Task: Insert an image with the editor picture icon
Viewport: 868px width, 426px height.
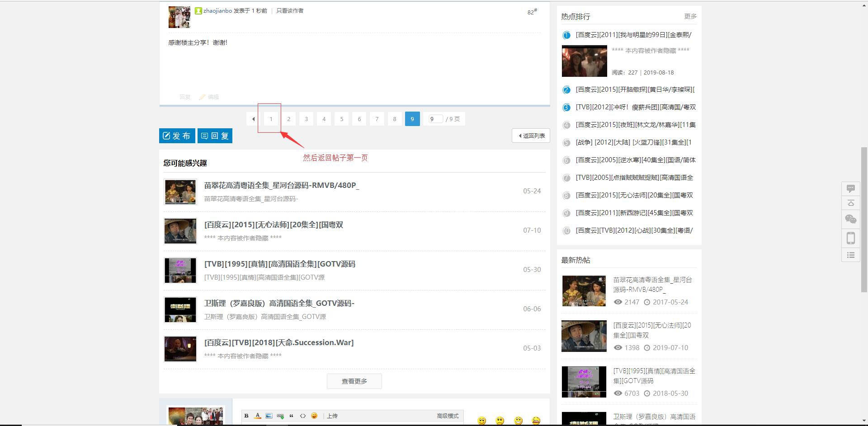Action: [x=269, y=416]
